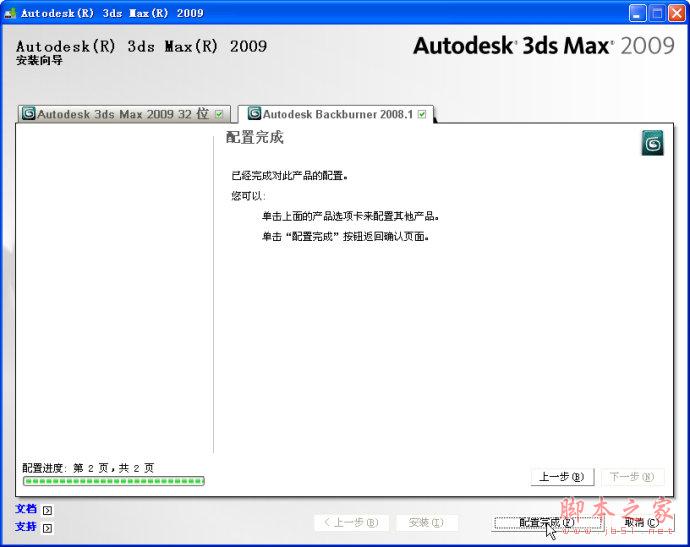Image resolution: width=690 pixels, height=547 pixels.
Task: Click the 安装向导 subtitle text
Action: (39, 60)
